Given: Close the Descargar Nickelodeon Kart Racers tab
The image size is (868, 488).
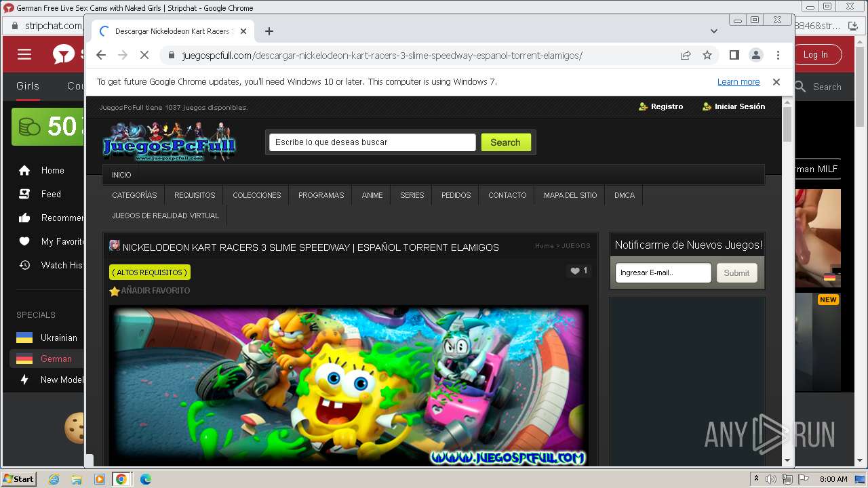Looking at the screenshot, I should (x=243, y=31).
